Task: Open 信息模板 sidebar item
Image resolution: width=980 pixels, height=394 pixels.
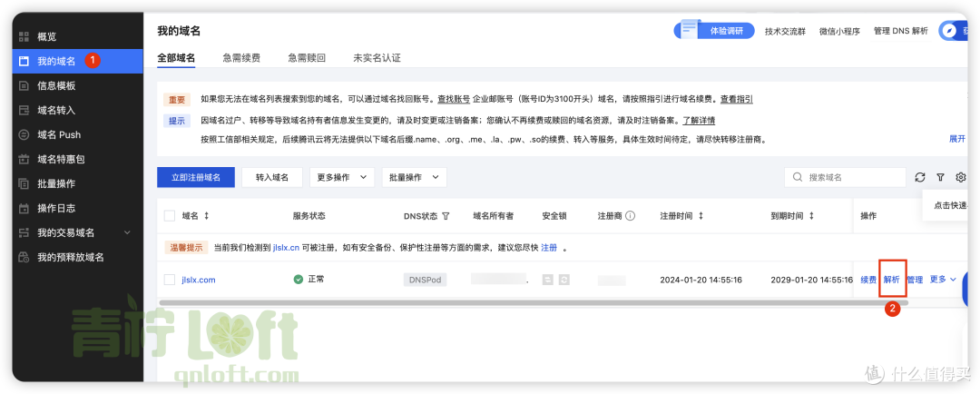Action: coord(56,85)
